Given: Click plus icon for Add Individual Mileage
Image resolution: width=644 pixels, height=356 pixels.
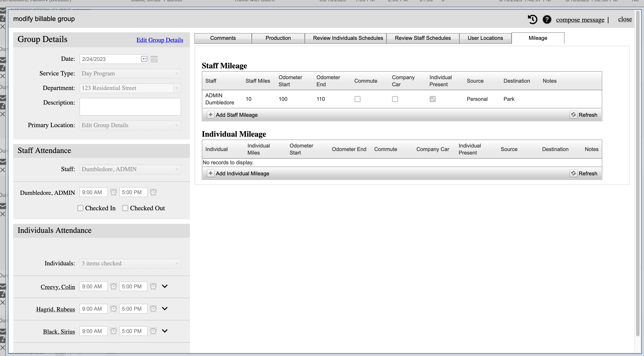Looking at the screenshot, I should pos(210,173).
